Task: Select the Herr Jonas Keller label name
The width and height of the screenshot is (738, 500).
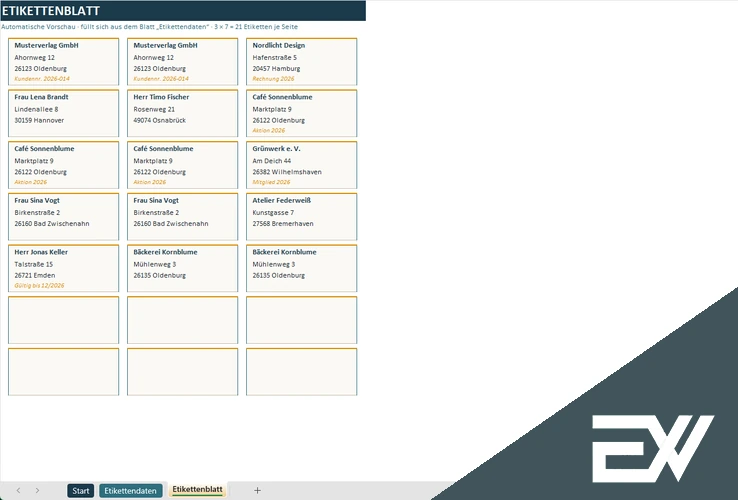Action: point(41,252)
